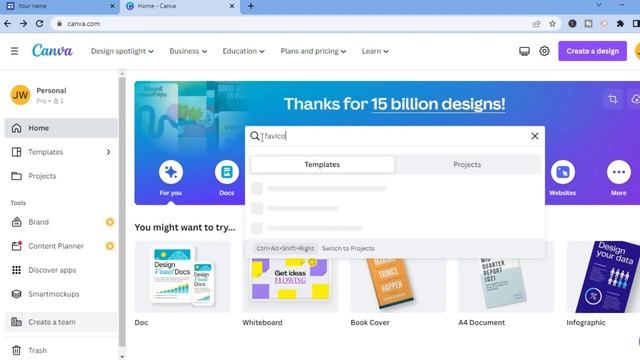Click the sidebar vertical scrollbar
640x360 pixels.
tap(122, 212)
